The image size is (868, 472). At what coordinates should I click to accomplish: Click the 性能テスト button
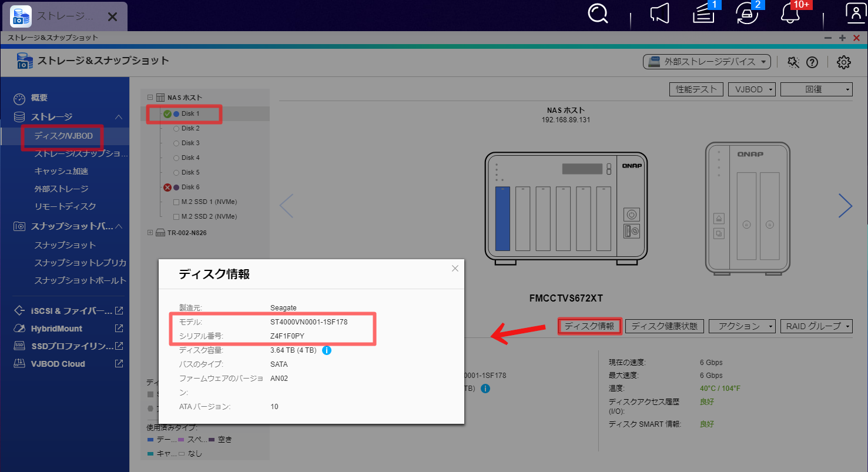point(696,89)
